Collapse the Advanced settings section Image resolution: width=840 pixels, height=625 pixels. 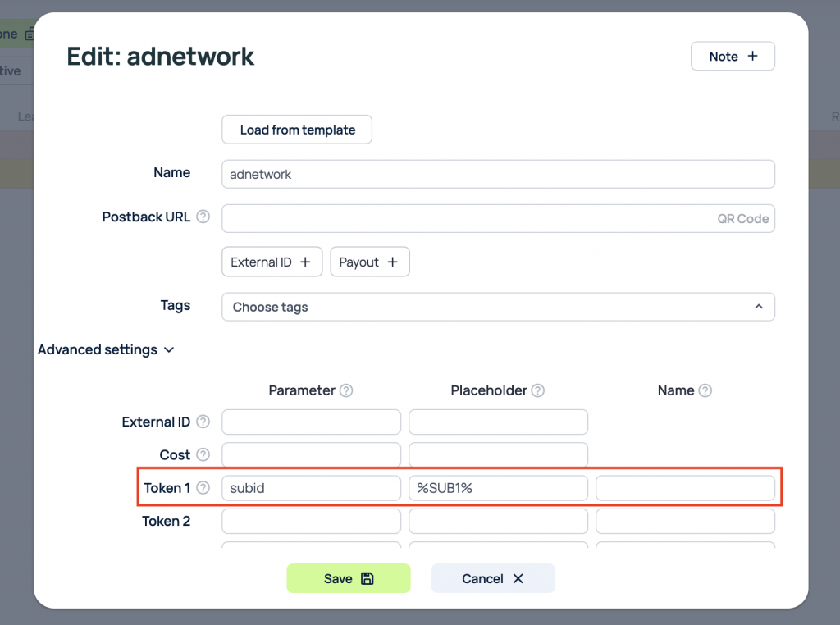106,349
